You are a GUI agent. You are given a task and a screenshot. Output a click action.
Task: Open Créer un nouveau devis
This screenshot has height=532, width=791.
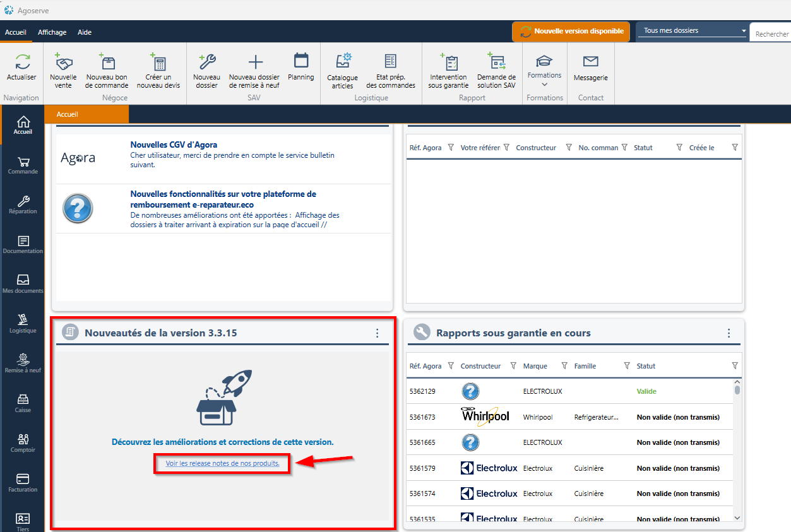[158, 69]
